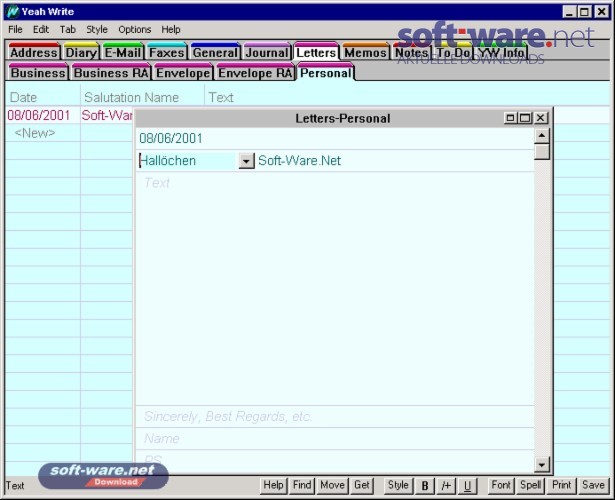The height and width of the screenshot is (500, 615).
Task: Open the Envelope sub-tab
Action: pos(183,73)
